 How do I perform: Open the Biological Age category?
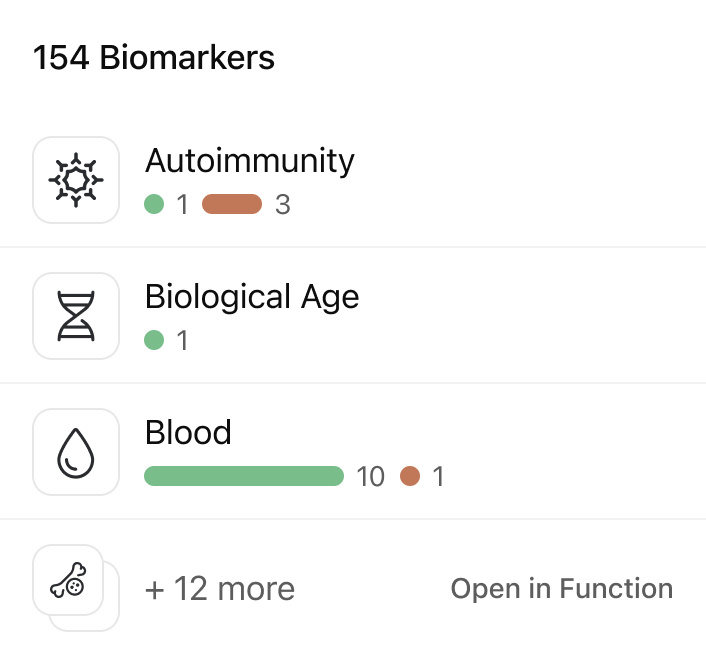tap(252, 297)
